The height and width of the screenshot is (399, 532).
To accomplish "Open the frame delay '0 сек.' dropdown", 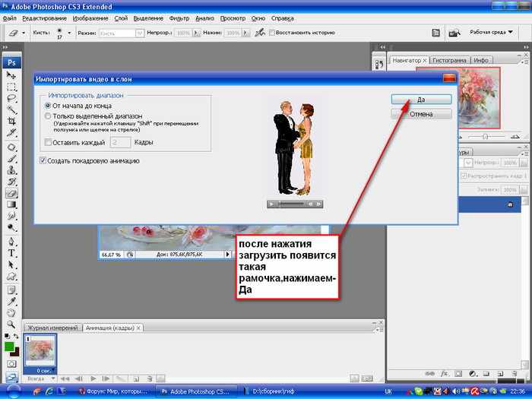I will [44, 371].
